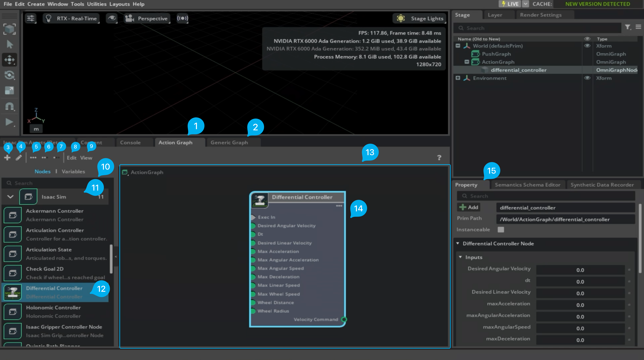
Task: Click the Velocity Command output port circle
Action: point(344,319)
